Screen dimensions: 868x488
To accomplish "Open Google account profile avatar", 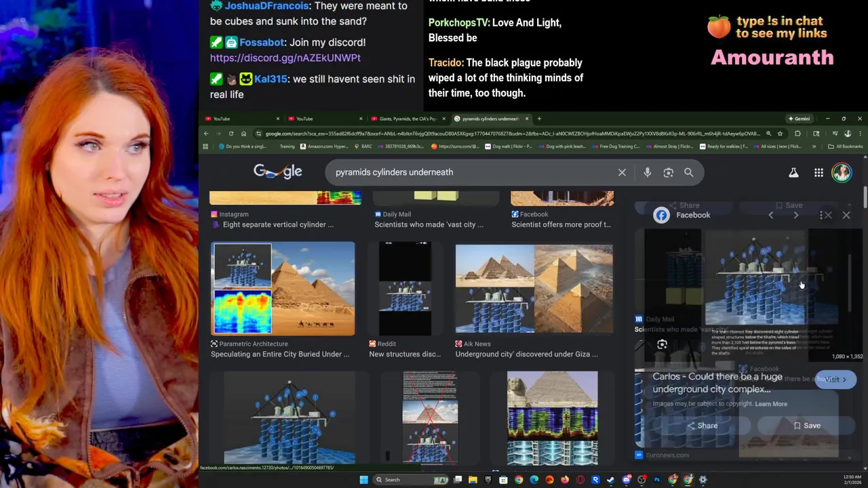I will [842, 172].
